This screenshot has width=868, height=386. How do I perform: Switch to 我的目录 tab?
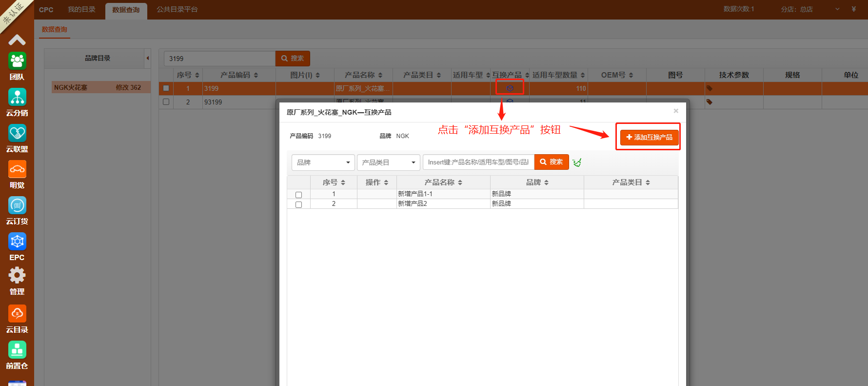pos(81,10)
